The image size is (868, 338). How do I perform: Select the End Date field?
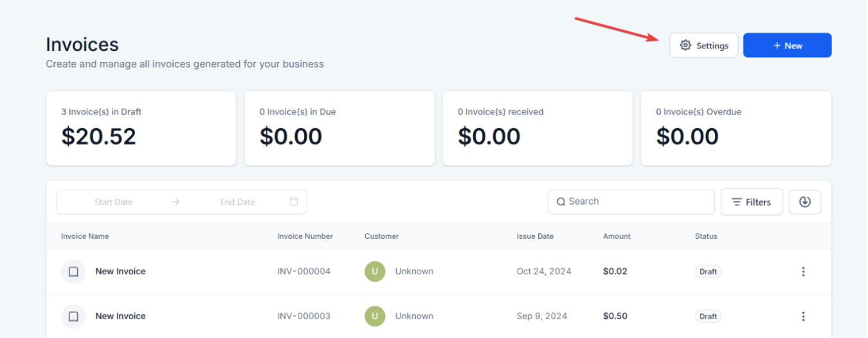click(237, 202)
